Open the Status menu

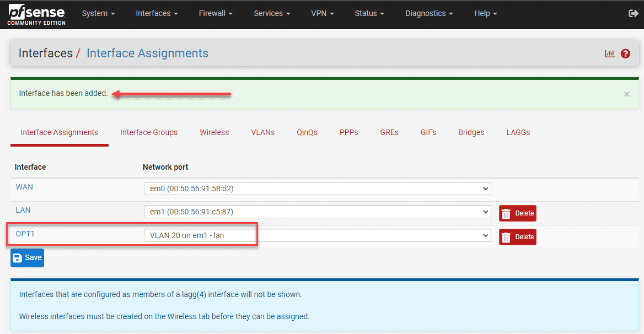coord(369,14)
